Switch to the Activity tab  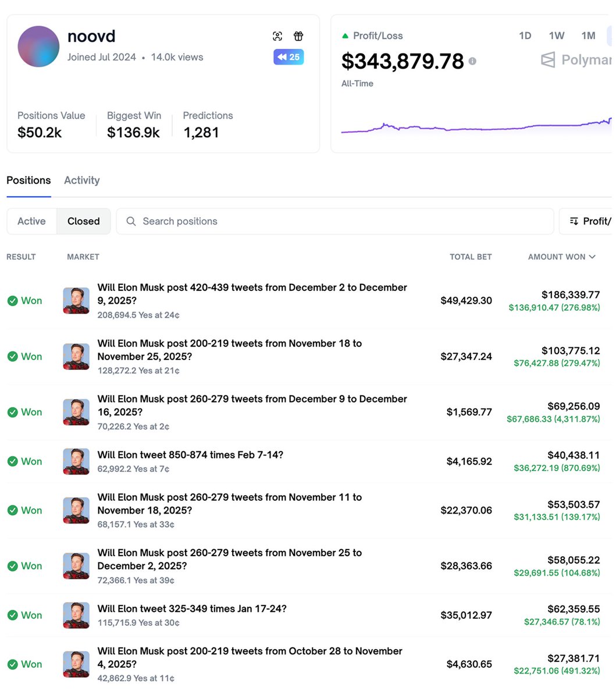(82, 180)
